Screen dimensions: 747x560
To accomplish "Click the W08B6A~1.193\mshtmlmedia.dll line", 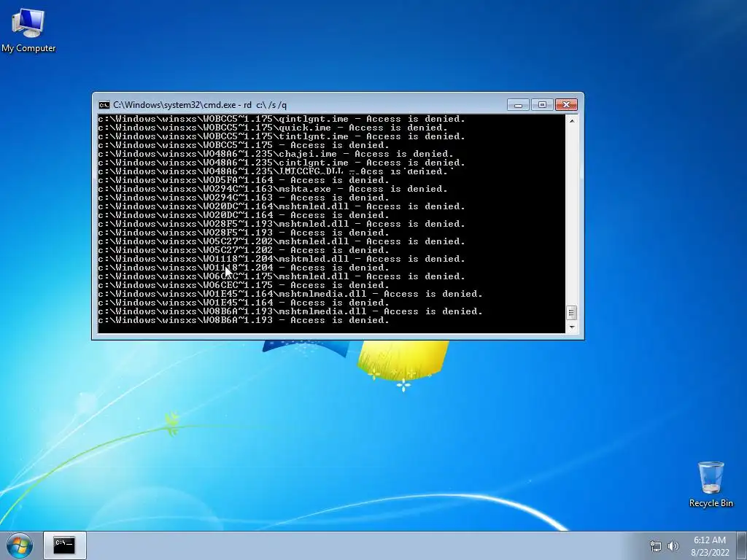I will 290,311.
